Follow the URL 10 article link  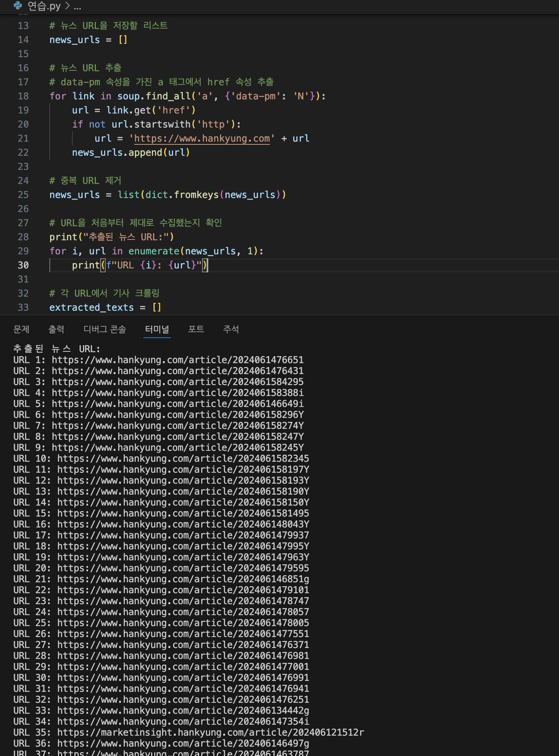(183, 459)
